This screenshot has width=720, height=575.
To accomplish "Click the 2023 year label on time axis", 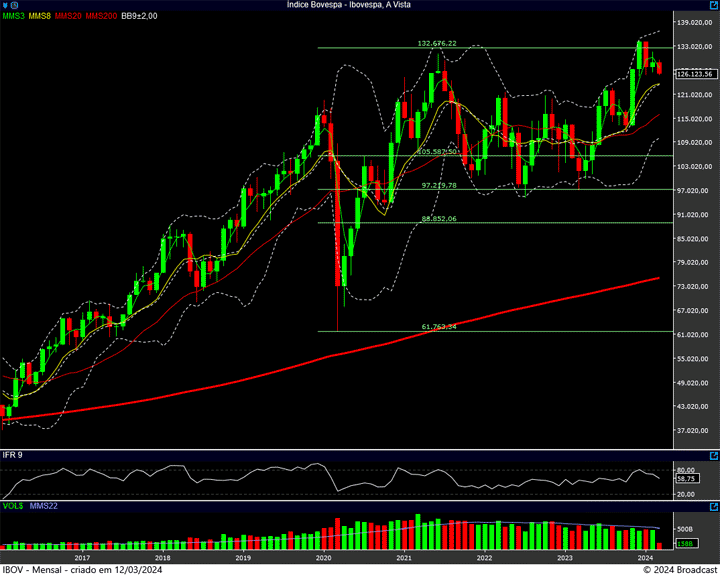I will (565, 558).
